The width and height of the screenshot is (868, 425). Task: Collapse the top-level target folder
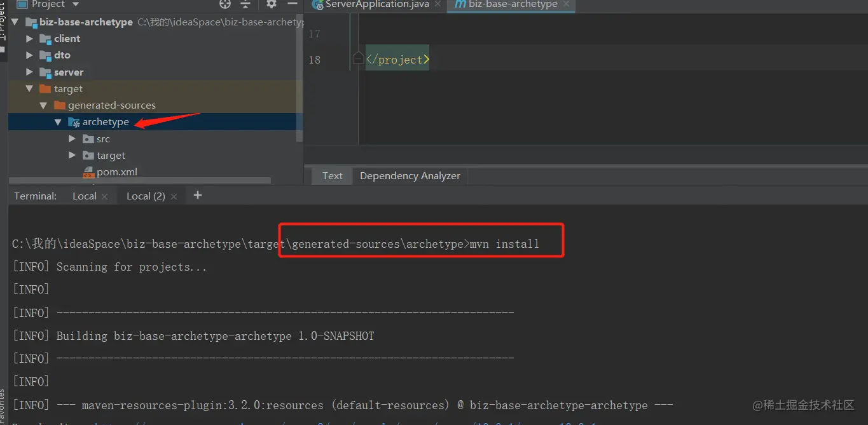(29, 89)
